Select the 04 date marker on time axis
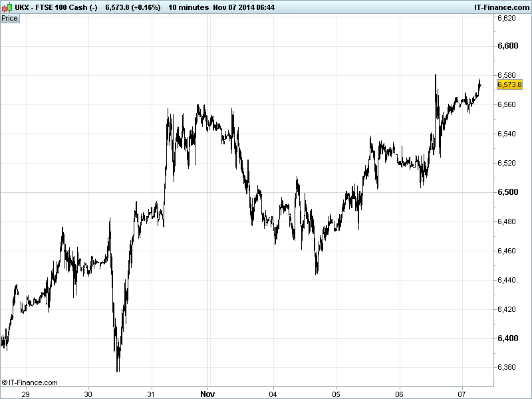This screenshot has width=532, height=399. coord(273,392)
